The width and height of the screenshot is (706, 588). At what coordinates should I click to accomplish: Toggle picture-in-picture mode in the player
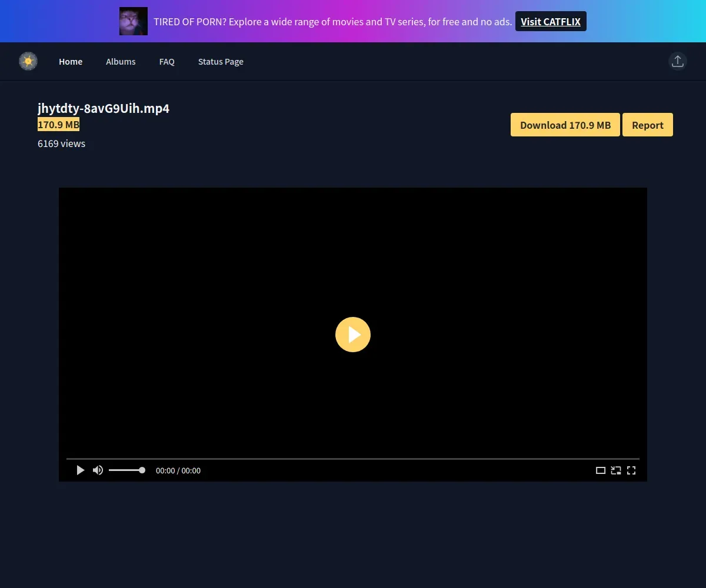pyautogui.click(x=616, y=470)
